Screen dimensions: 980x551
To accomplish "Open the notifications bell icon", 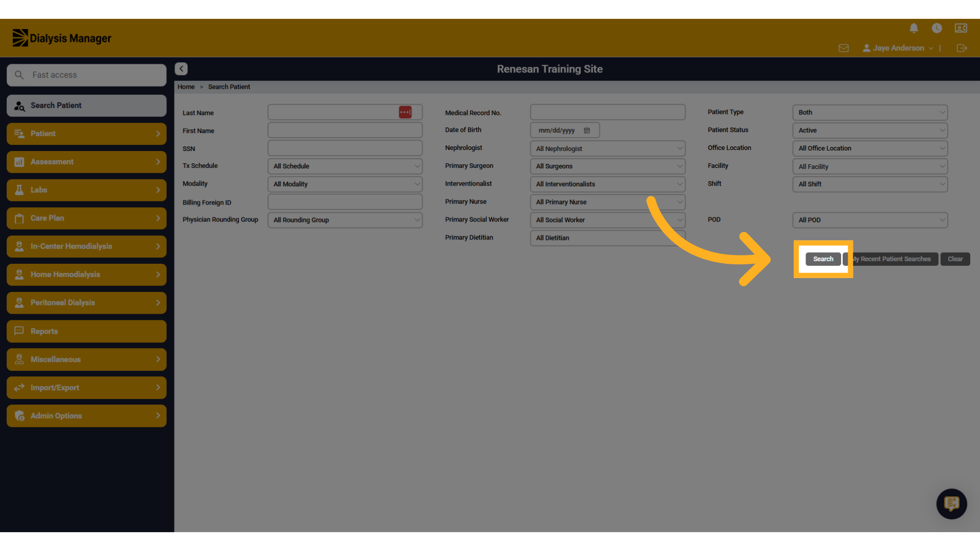I will 914,28.
